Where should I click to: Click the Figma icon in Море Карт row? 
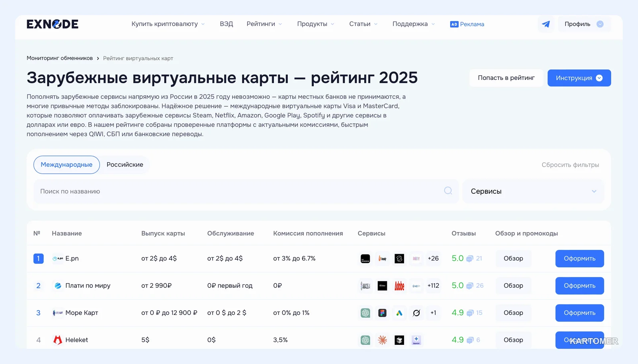point(383,313)
